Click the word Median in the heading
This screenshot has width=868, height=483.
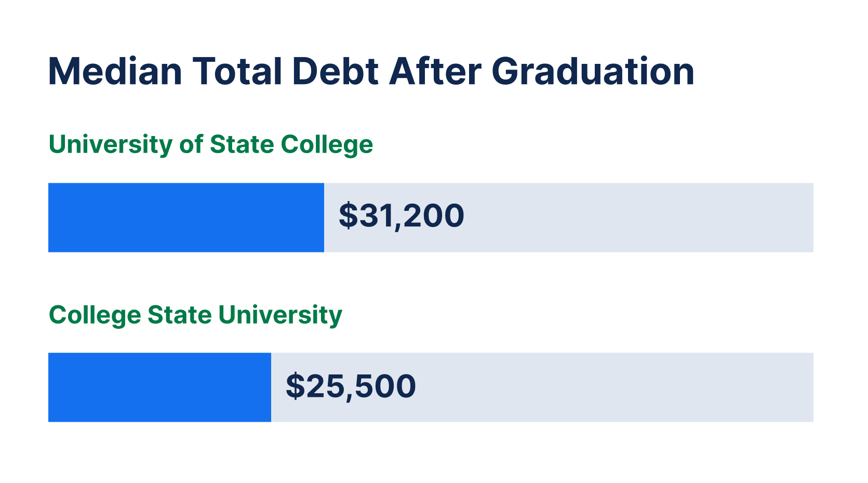(x=115, y=72)
